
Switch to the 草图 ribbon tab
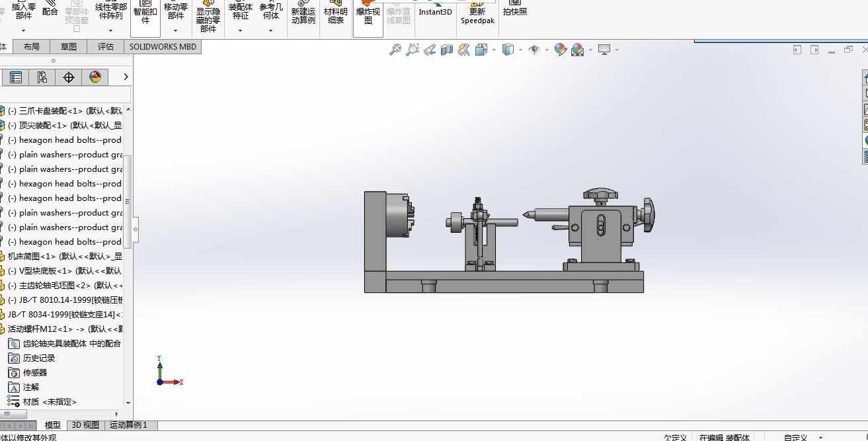point(69,46)
